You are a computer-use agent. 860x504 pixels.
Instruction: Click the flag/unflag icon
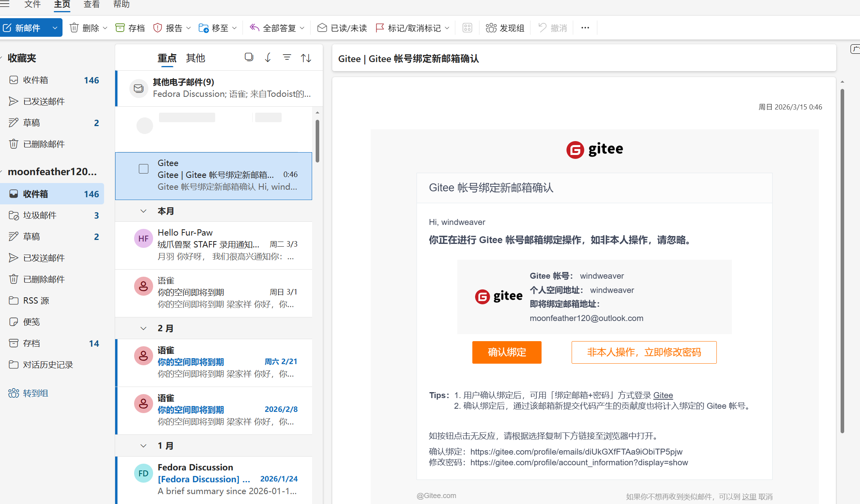380,28
